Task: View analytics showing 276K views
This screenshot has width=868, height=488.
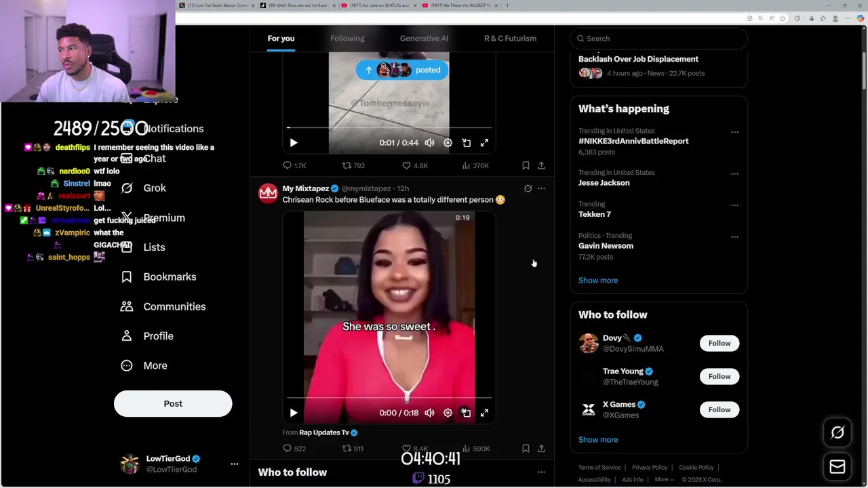Action: pyautogui.click(x=475, y=165)
